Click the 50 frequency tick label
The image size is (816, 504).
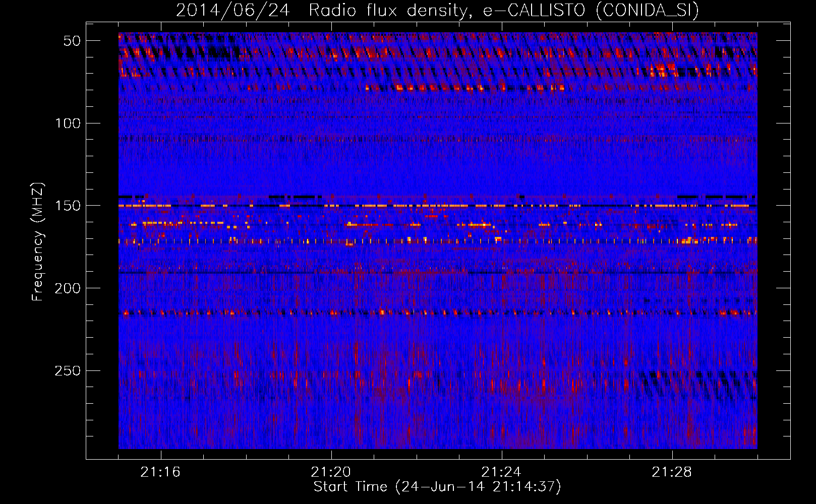click(72, 41)
